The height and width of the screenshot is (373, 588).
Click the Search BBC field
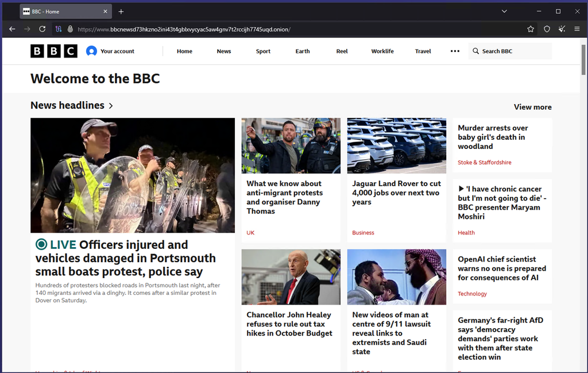[510, 51]
